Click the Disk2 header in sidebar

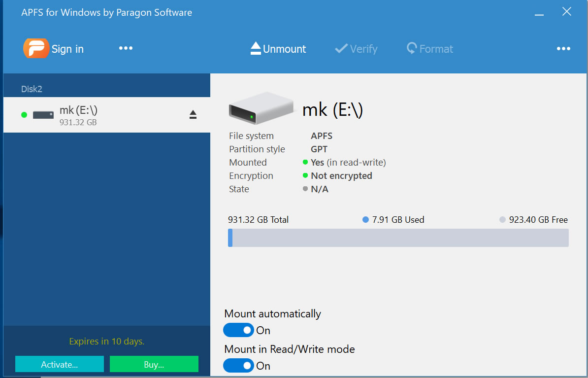tap(32, 89)
